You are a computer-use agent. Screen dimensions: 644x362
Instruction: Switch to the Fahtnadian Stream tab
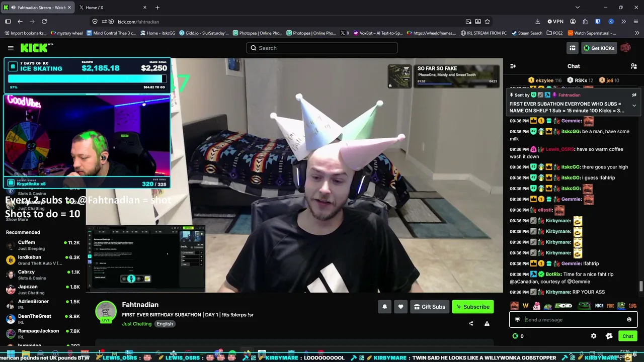38,8
